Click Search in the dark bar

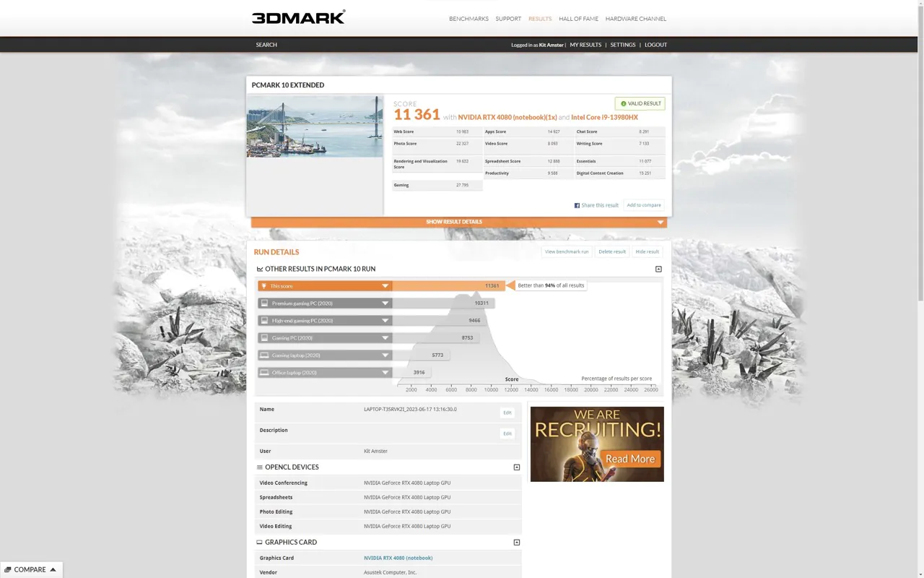click(266, 45)
